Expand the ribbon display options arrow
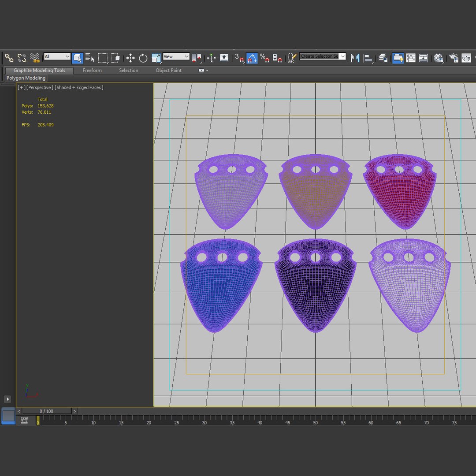Viewport: 476px width, 476px height. [207, 71]
